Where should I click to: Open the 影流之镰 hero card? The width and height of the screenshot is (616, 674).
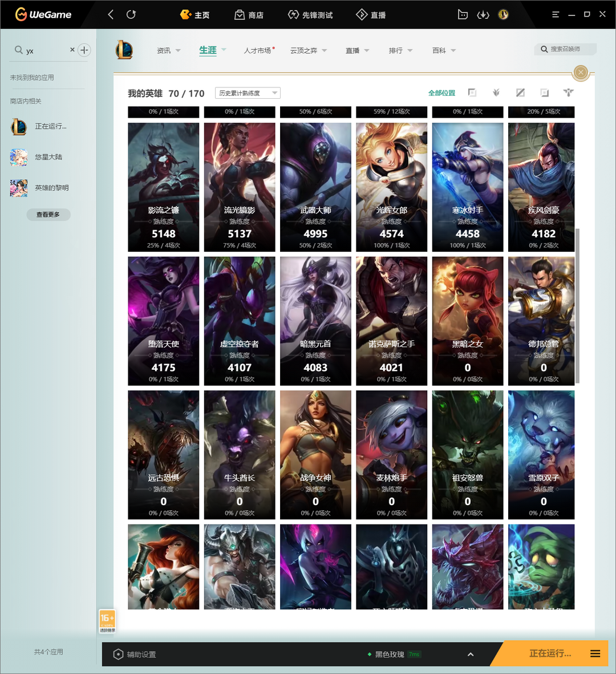point(164,187)
